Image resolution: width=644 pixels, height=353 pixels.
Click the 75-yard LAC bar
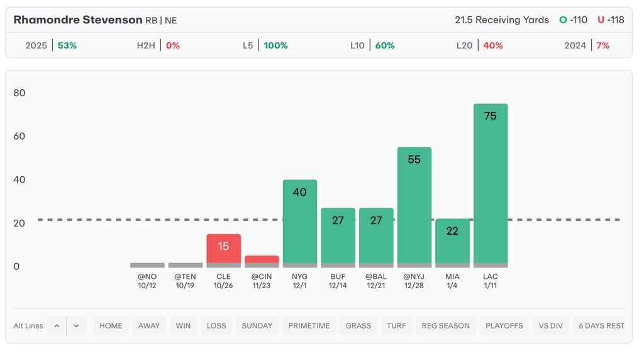tap(491, 182)
